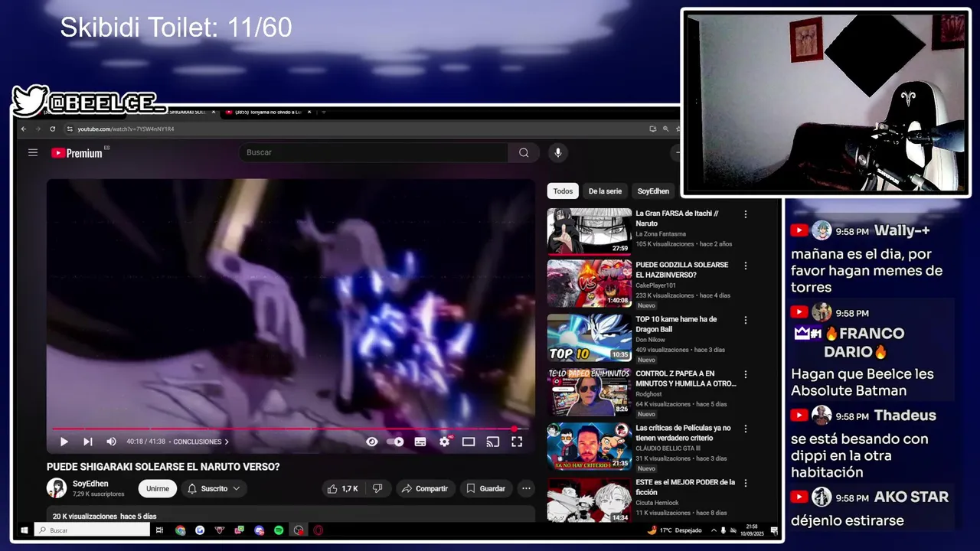
Task: Click browser forward arrow
Action: (x=38, y=129)
